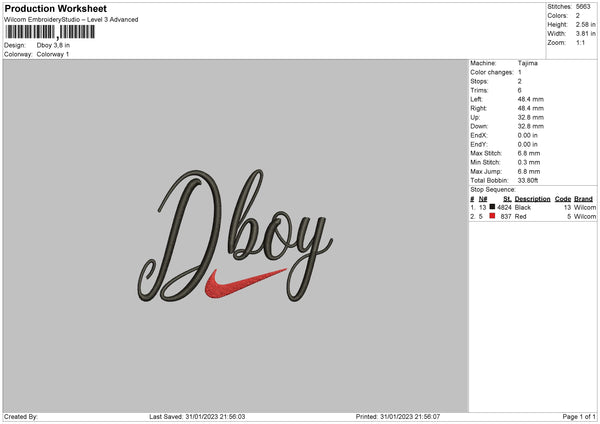The height and width of the screenshot is (424, 600).
Task: Click the Colors 2 value in header
Action: tap(578, 16)
